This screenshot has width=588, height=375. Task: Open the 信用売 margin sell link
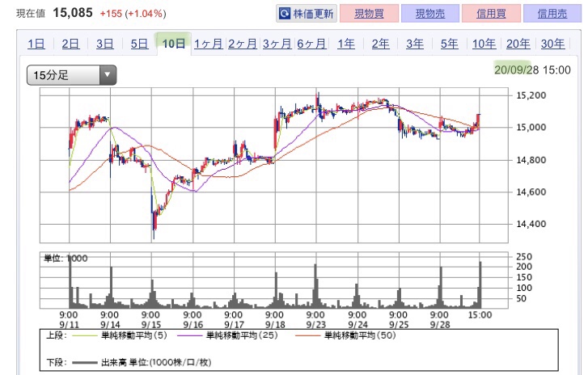pyautogui.click(x=552, y=14)
